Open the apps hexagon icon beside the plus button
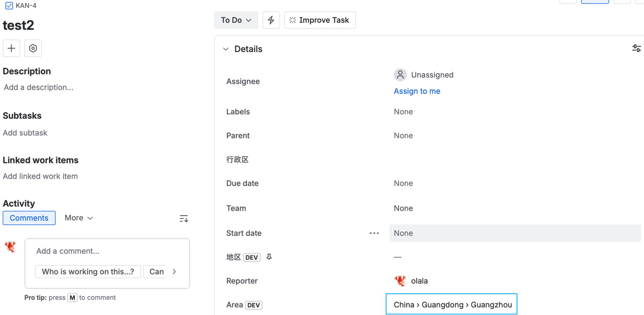Image resolution: width=644 pixels, height=315 pixels. (33, 48)
